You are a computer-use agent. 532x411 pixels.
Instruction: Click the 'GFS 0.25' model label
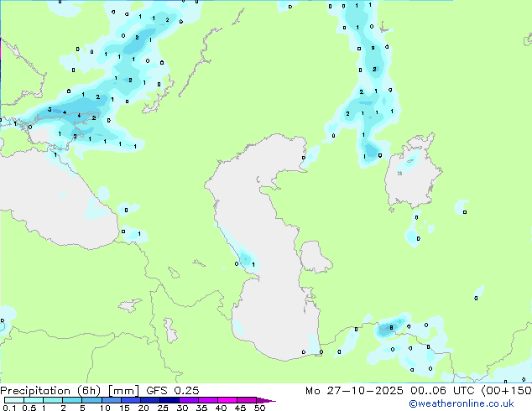[173, 391]
